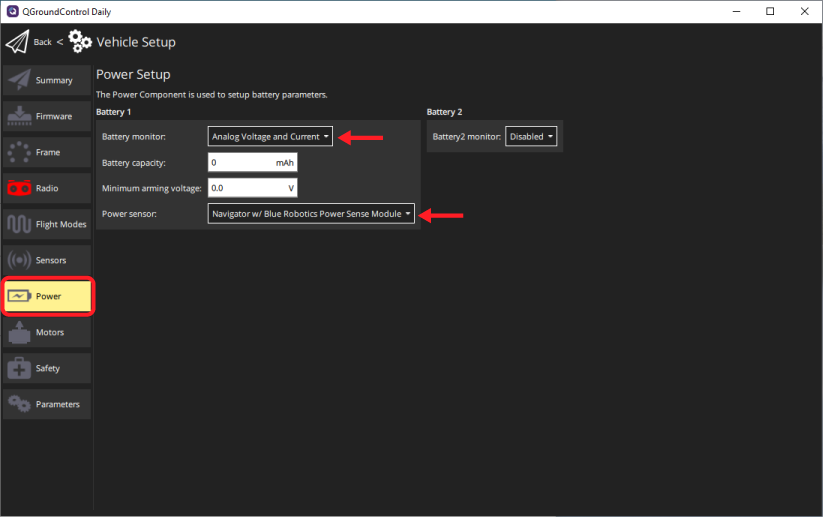Open Summary via its plane icon
The height and width of the screenshot is (517, 823).
click(x=19, y=80)
